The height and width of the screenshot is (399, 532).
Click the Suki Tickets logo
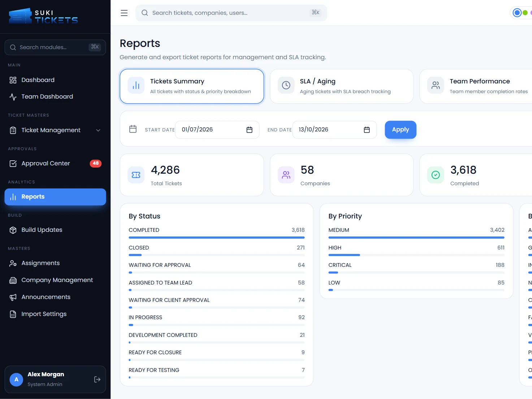[x=43, y=16]
